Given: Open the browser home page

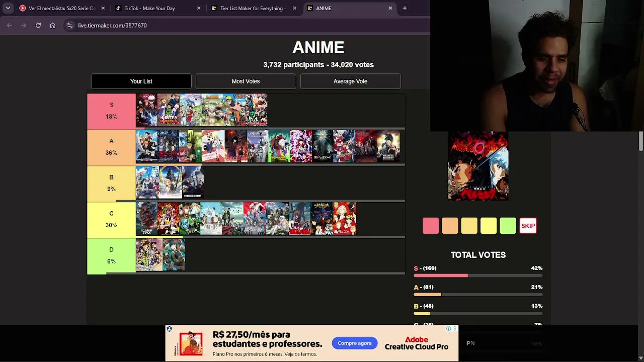Looking at the screenshot, I should [53, 25].
